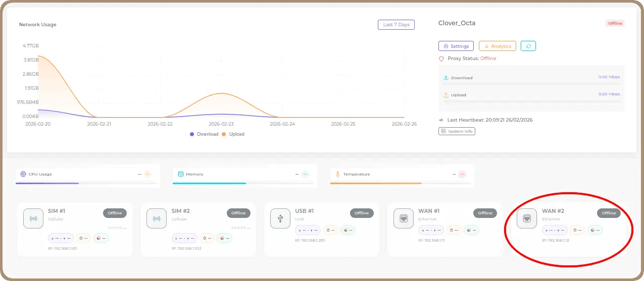Click the Memory value badge
Screen dimensions: 644x281
305,174
